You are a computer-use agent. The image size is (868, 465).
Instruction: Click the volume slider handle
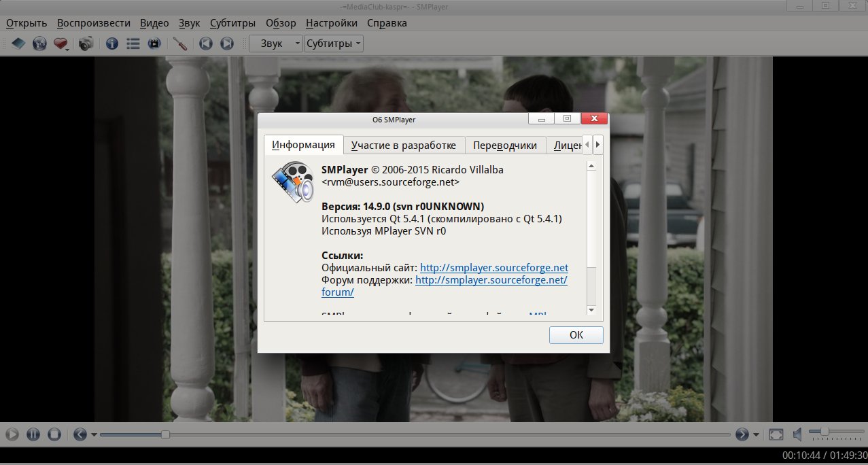click(x=824, y=431)
